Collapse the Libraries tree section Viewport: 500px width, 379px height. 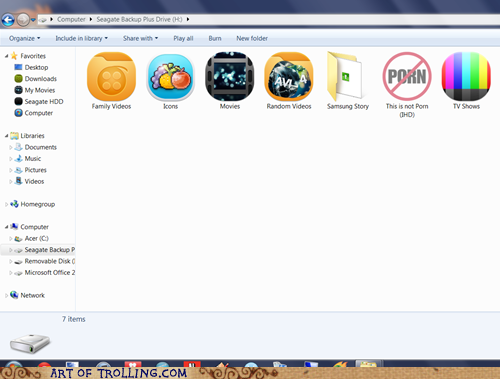tap(6, 136)
